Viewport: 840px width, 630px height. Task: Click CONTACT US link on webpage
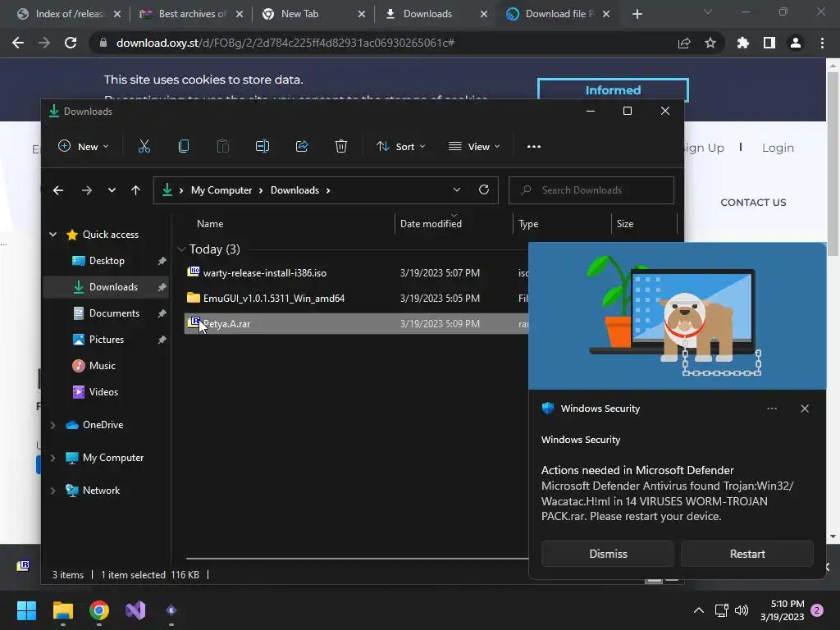pyautogui.click(x=753, y=203)
